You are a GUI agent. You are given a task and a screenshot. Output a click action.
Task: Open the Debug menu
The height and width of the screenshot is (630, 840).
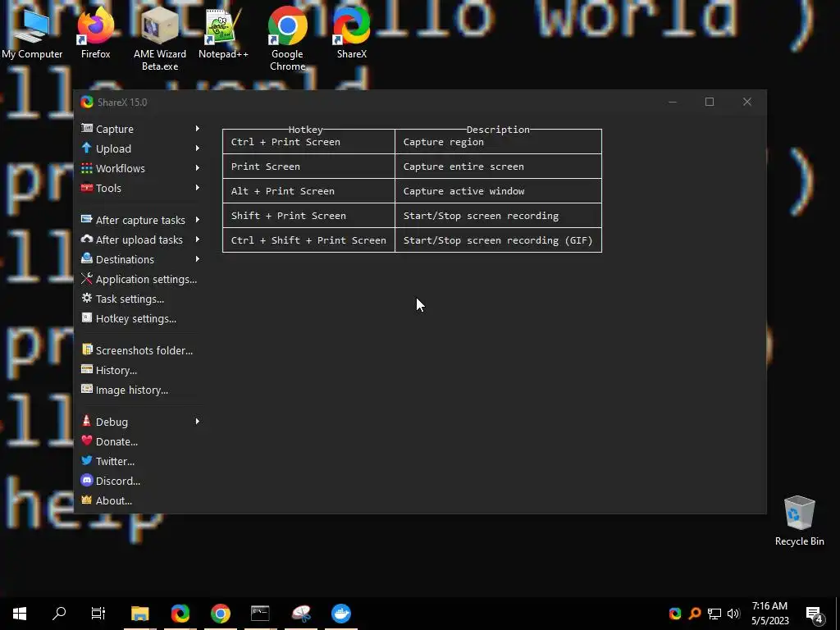(x=140, y=422)
